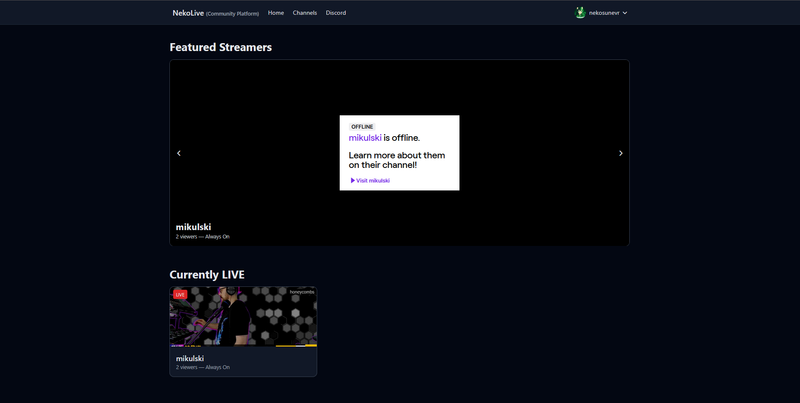
Task: Click the green user avatar icon
Action: click(x=580, y=13)
